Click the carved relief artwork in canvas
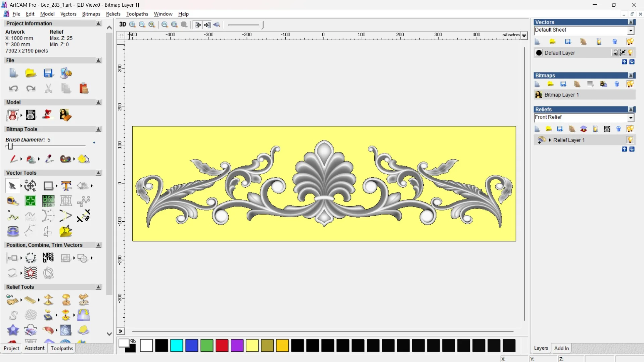Screen dimensions: 644x362 (324, 184)
